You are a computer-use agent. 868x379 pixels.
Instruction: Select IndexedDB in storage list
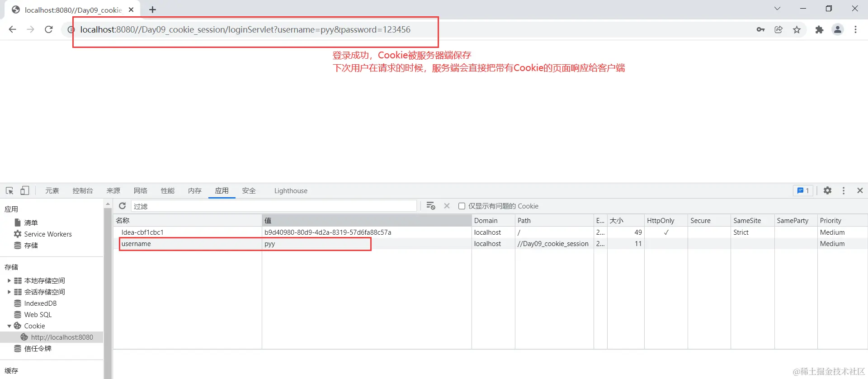click(40, 303)
